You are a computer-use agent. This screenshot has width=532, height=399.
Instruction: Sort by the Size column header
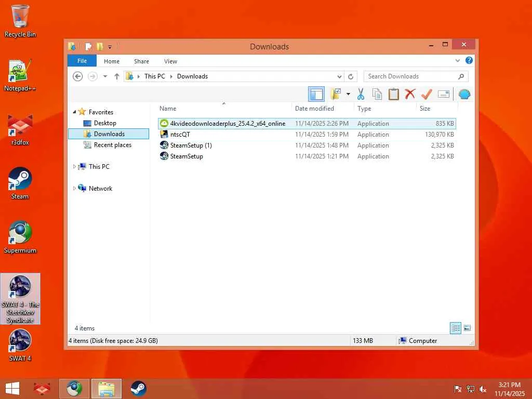437,109
